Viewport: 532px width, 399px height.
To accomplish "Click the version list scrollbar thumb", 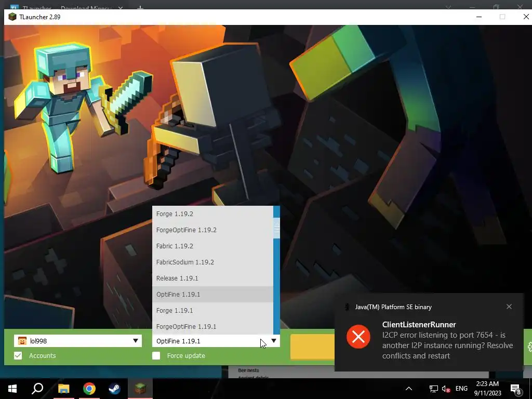I will pos(276,229).
